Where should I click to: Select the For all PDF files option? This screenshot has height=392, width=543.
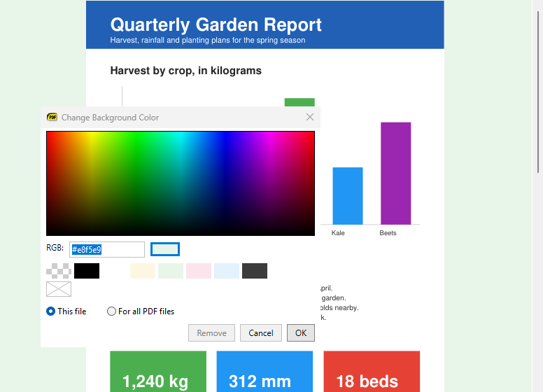coord(141,311)
